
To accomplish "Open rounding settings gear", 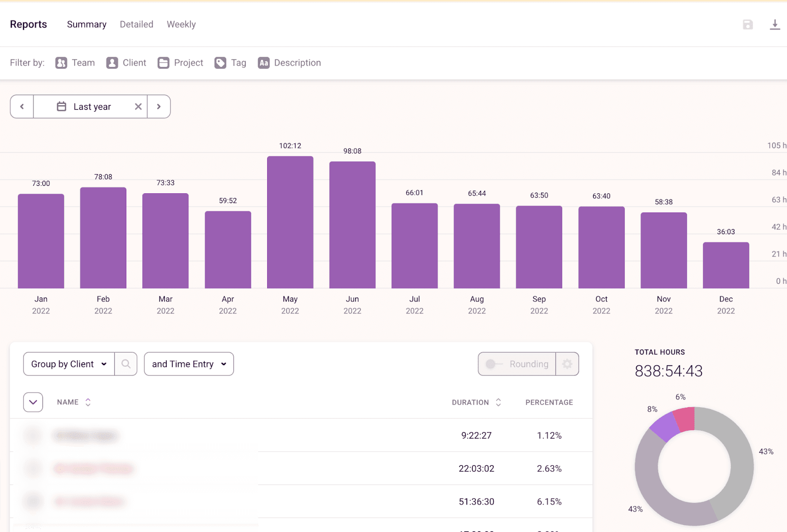I will coord(567,364).
